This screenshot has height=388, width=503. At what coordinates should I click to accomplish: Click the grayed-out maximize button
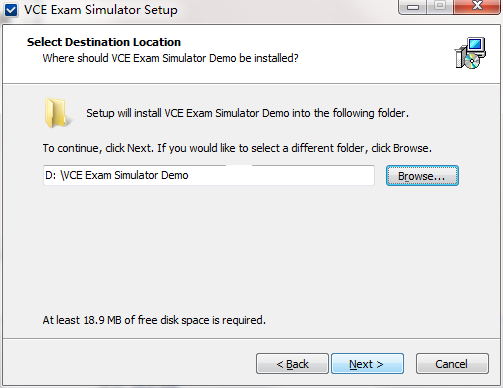coord(440,6)
